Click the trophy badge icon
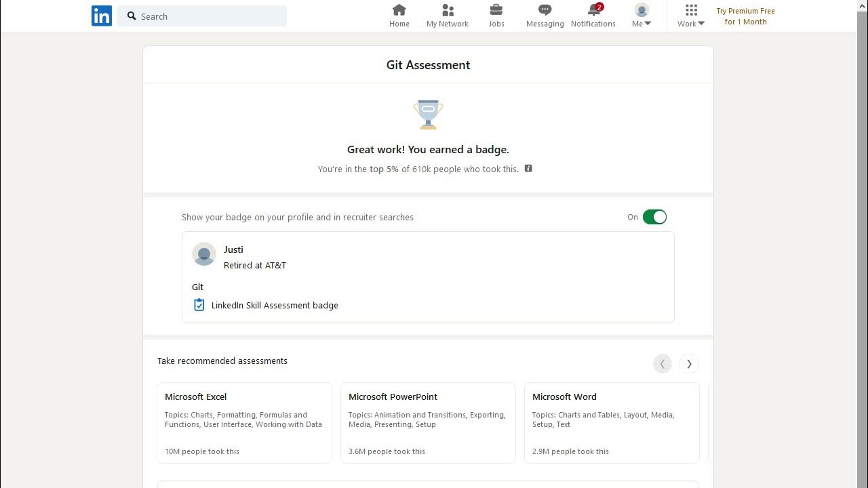 (428, 115)
